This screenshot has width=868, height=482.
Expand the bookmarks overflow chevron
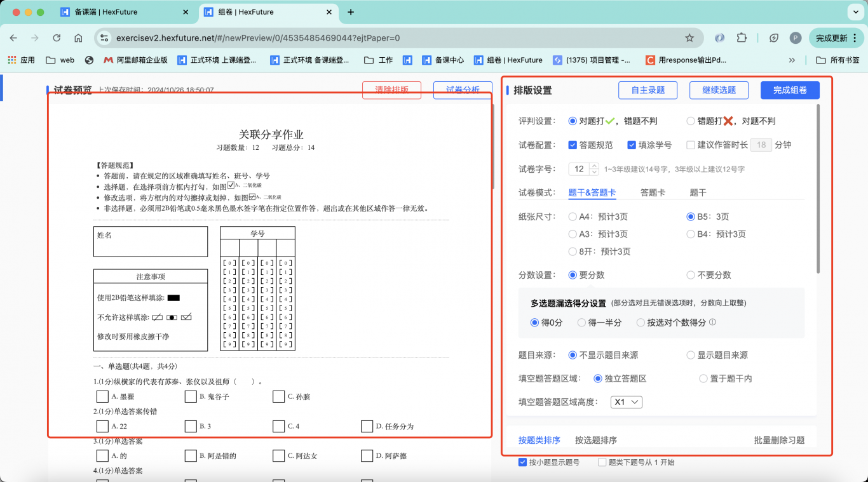[x=792, y=60]
